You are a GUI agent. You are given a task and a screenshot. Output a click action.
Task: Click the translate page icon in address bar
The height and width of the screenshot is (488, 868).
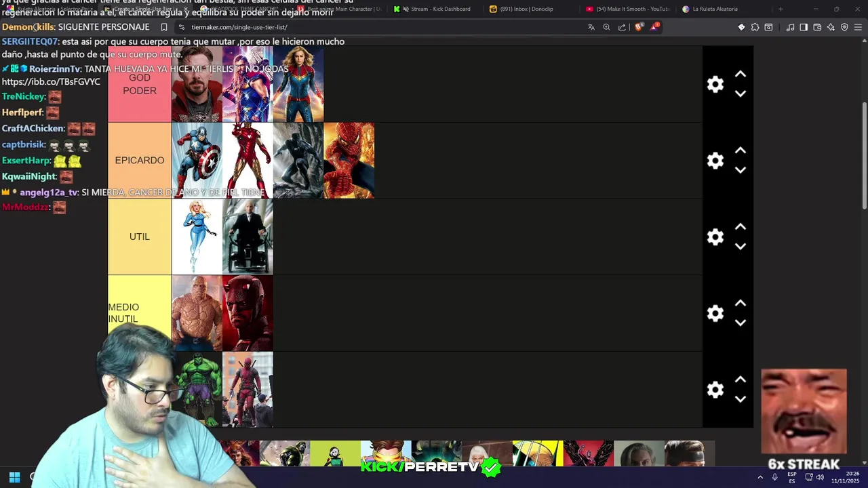(x=591, y=27)
